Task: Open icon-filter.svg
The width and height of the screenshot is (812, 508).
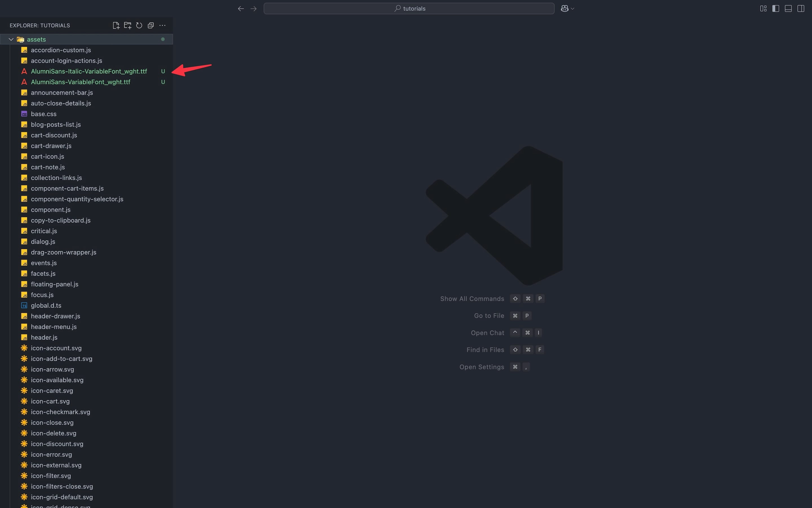Action: click(x=87, y=476)
